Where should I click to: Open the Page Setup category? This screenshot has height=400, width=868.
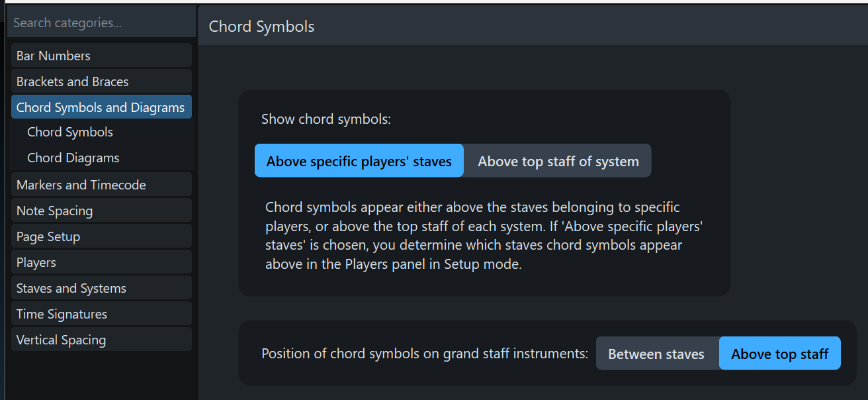[x=101, y=236]
